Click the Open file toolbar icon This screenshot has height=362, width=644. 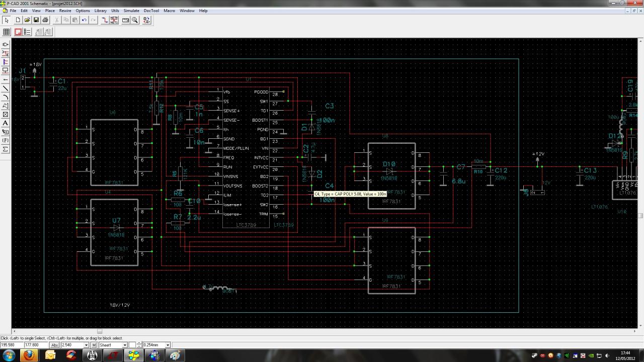coord(27,20)
